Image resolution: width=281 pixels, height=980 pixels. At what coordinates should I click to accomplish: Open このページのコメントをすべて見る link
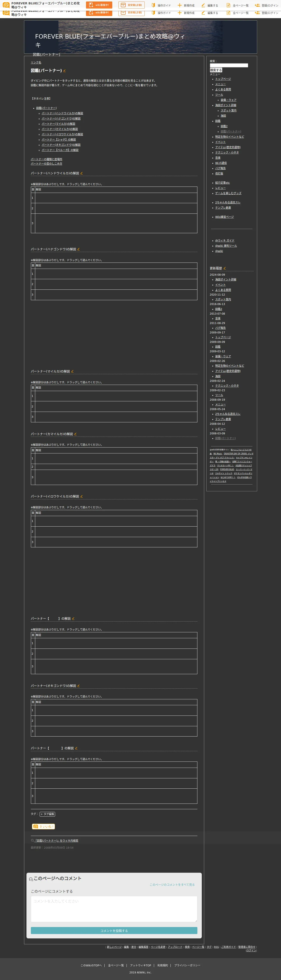172,885
